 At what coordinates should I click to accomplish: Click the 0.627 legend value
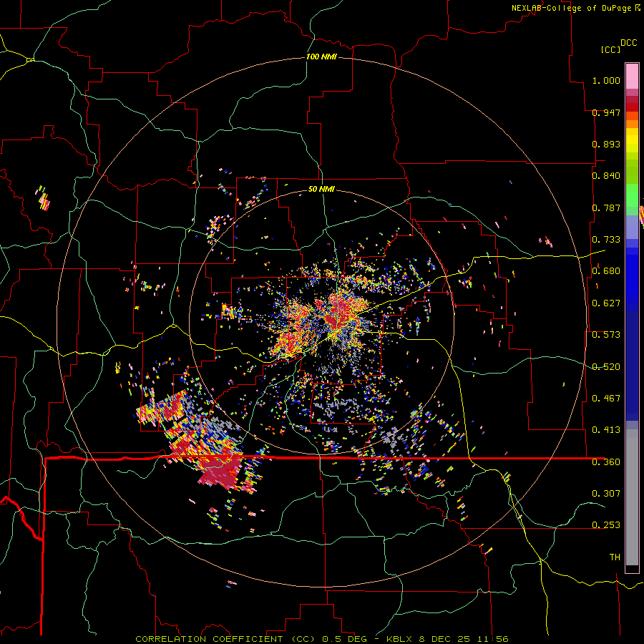tap(606, 303)
